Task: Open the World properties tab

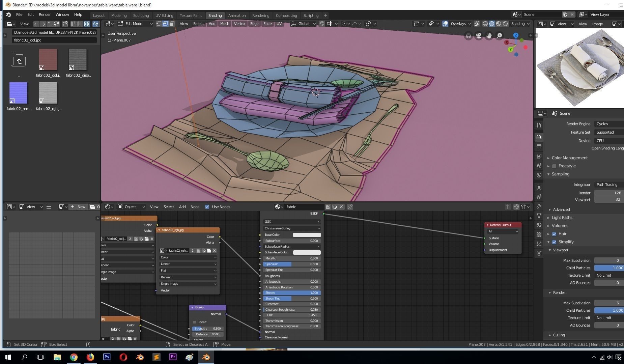Action: tap(539, 175)
